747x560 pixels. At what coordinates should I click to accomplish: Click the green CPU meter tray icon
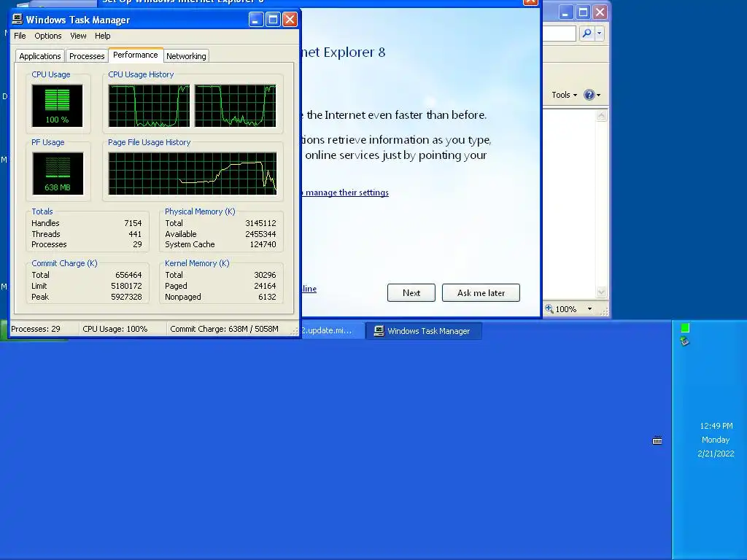[x=685, y=327]
